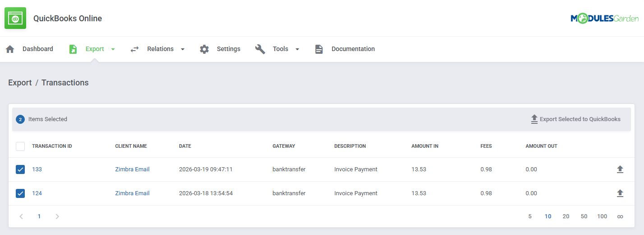Click Export Selected to QuickBooks button

pos(575,119)
